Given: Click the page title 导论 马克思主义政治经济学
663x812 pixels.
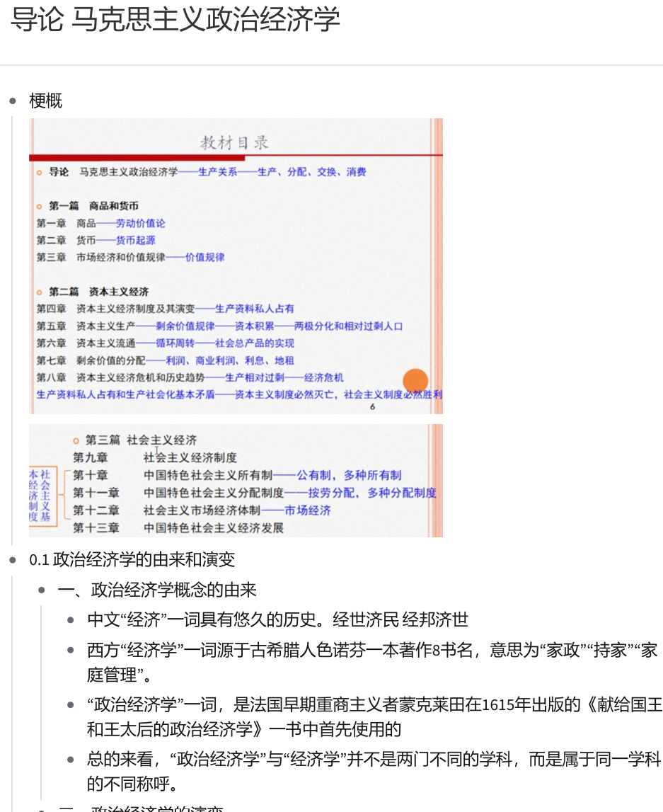Looking at the screenshot, I should pyautogui.click(x=175, y=21).
